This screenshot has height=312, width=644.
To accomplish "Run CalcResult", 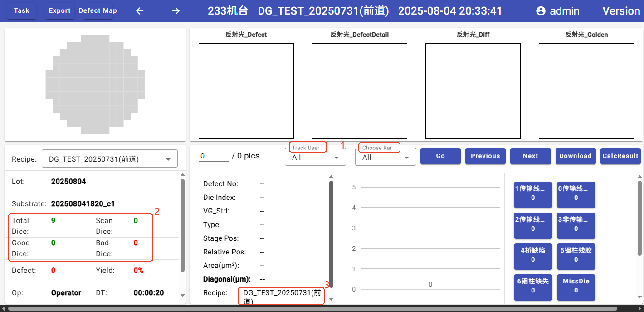I will [620, 156].
